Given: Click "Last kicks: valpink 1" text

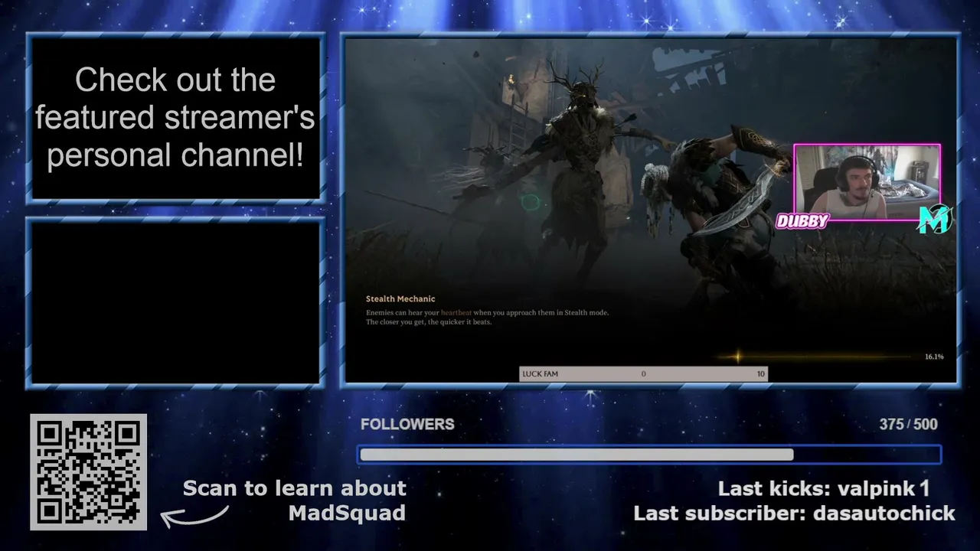Looking at the screenshot, I should pyautogui.click(x=823, y=488).
